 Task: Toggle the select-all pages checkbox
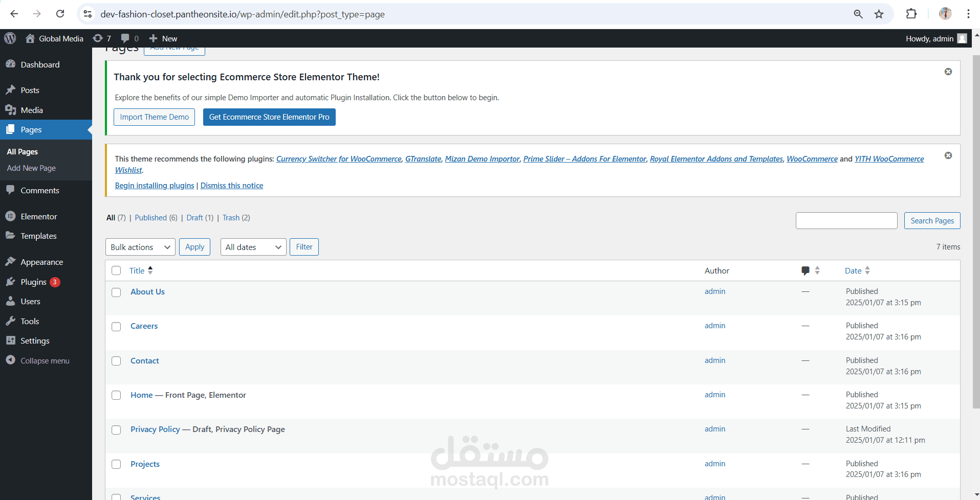116,270
